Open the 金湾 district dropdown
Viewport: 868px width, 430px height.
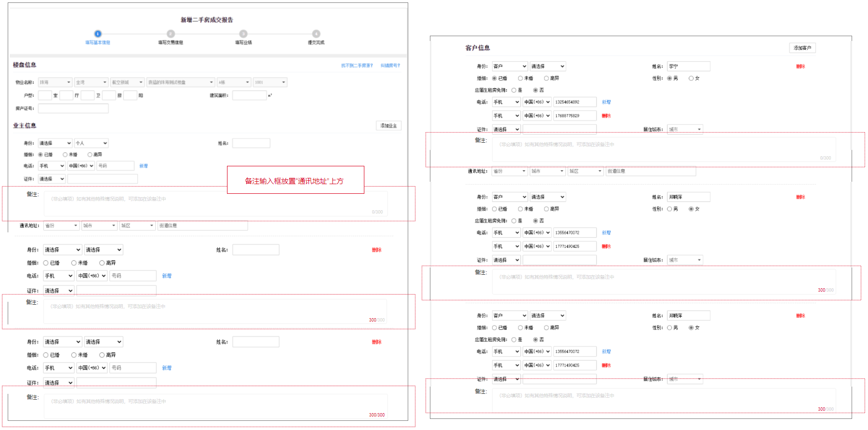pos(92,82)
